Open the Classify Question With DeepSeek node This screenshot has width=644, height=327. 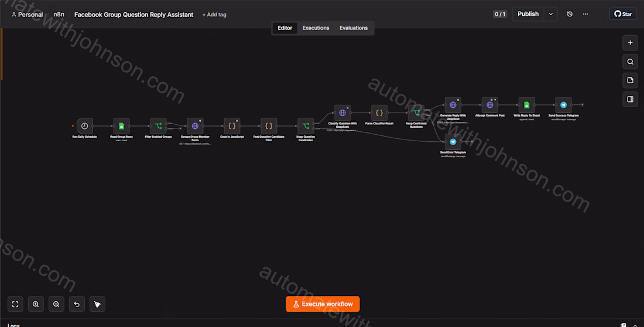tap(342, 113)
